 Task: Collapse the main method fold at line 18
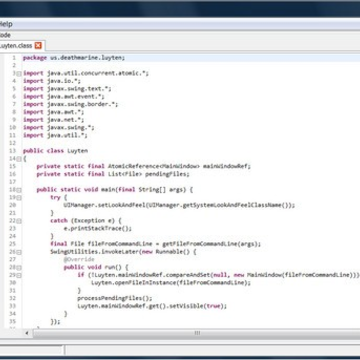pos(19,190)
